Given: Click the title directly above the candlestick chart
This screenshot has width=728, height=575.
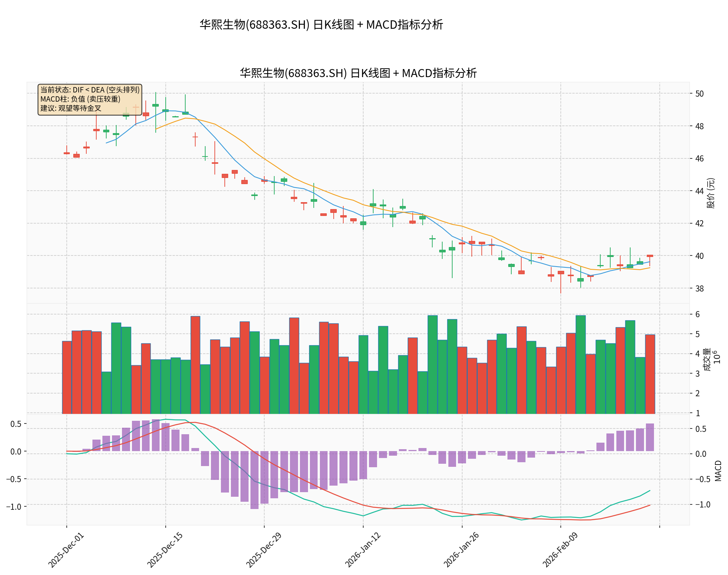Looking at the screenshot, I should tap(358, 73).
